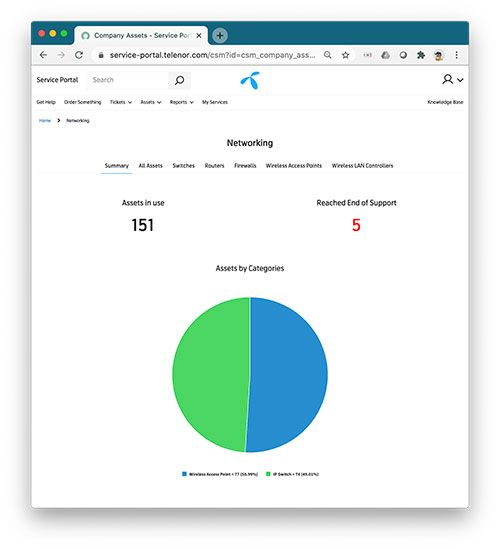Click the zoom magnifier in address bar
Viewport: 500px width, 549px height.
(x=327, y=55)
